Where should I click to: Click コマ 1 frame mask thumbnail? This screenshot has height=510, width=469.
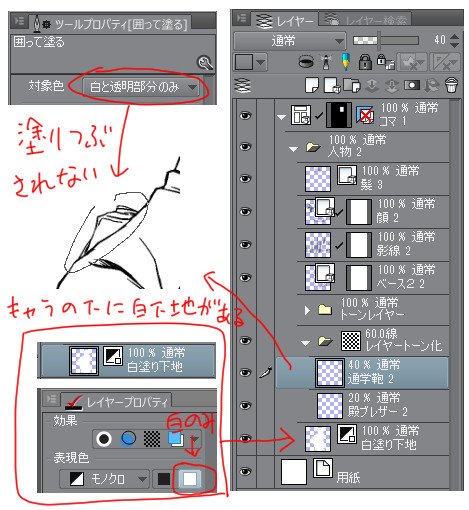tap(339, 115)
